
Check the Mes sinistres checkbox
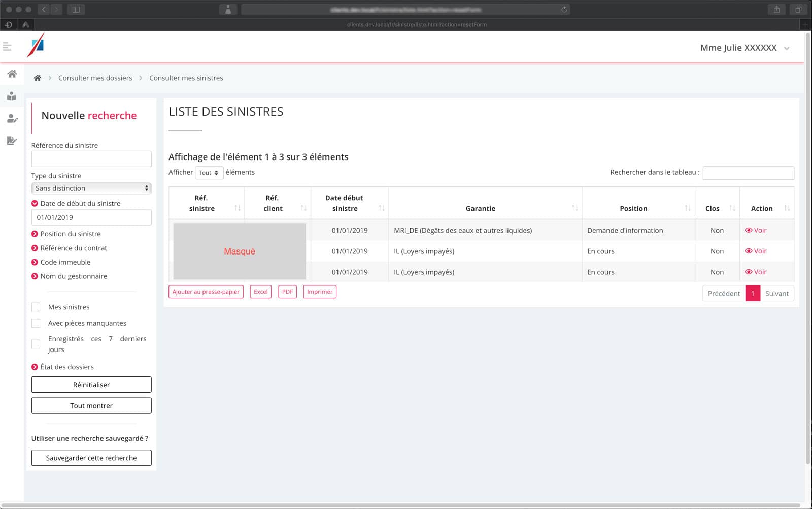[36, 307]
